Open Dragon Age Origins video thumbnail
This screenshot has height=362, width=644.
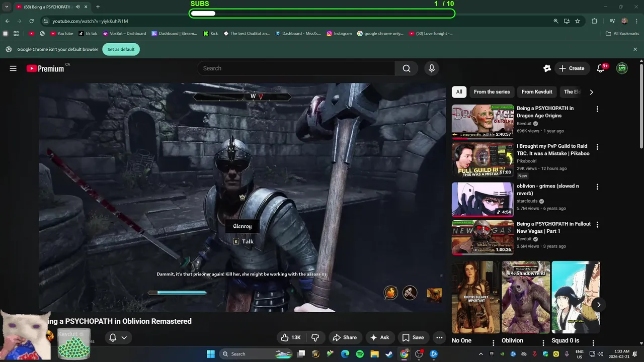(482, 121)
